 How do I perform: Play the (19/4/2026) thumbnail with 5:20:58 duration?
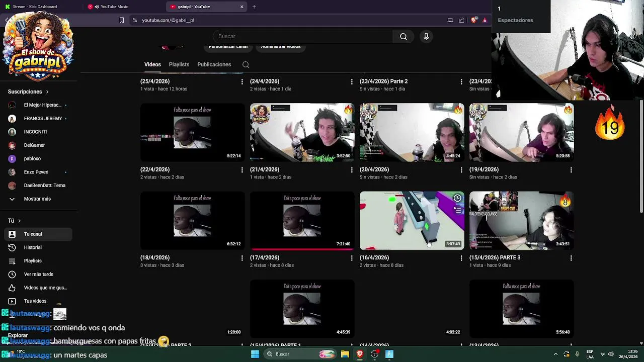click(x=522, y=132)
